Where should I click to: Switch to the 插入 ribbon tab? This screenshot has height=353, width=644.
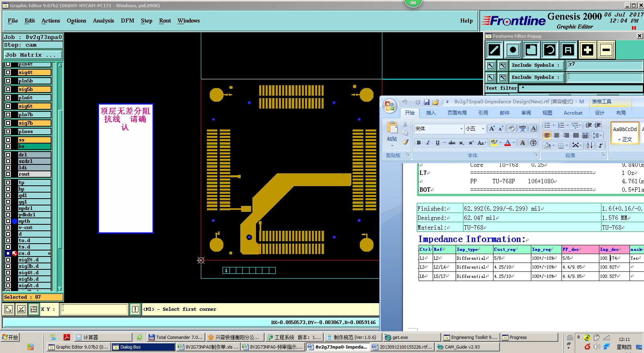point(431,113)
